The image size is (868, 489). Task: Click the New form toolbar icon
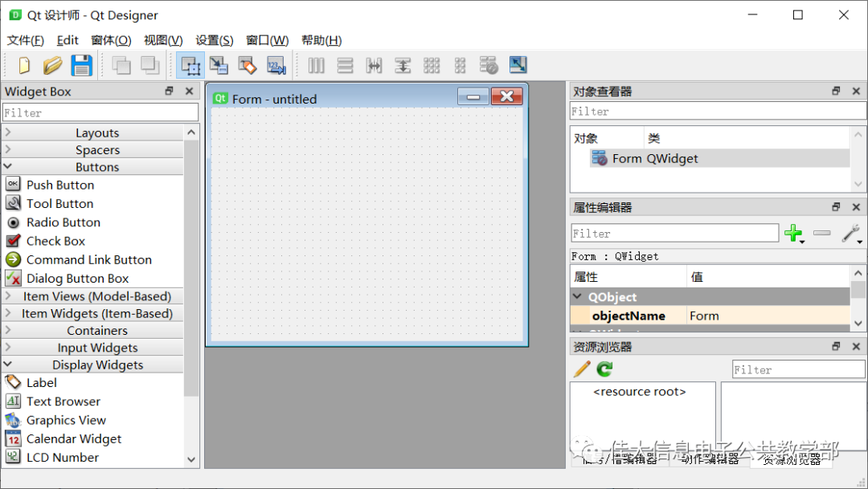coord(24,65)
